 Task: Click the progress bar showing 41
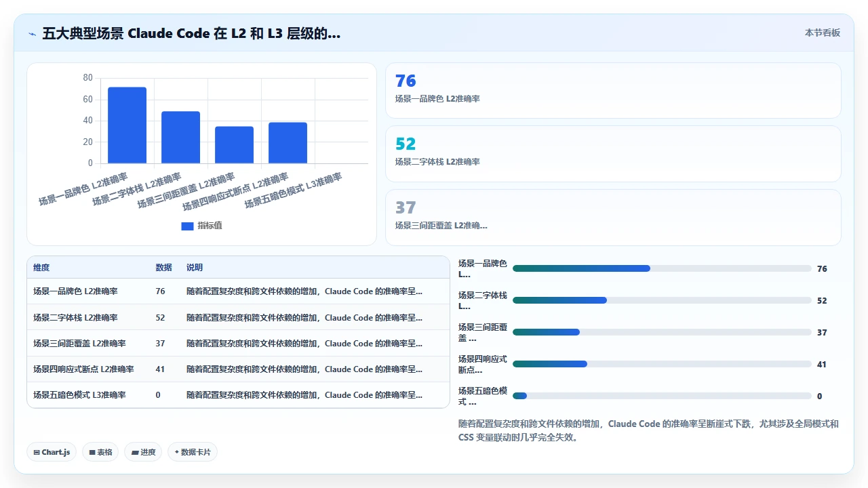click(662, 364)
